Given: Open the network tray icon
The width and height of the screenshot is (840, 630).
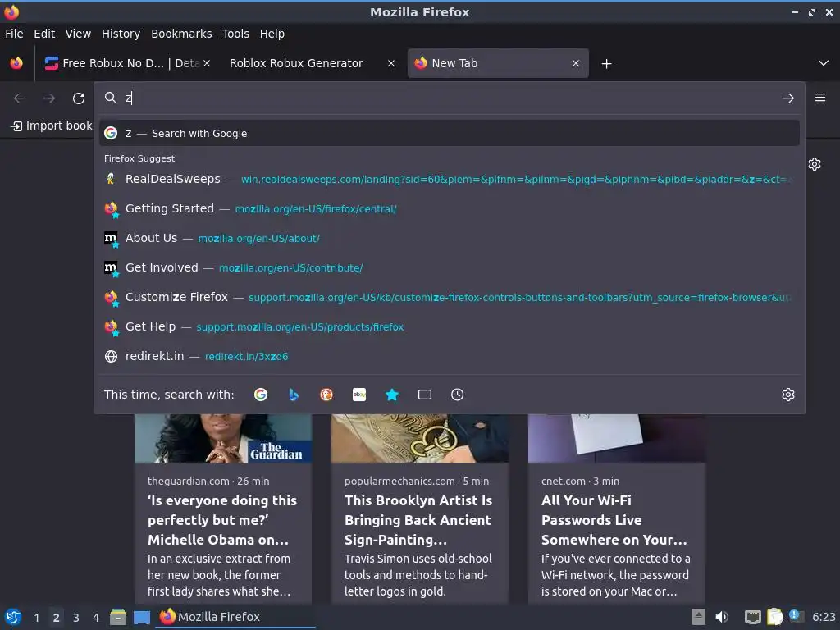Looking at the screenshot, I should click(x=752, y=618).
